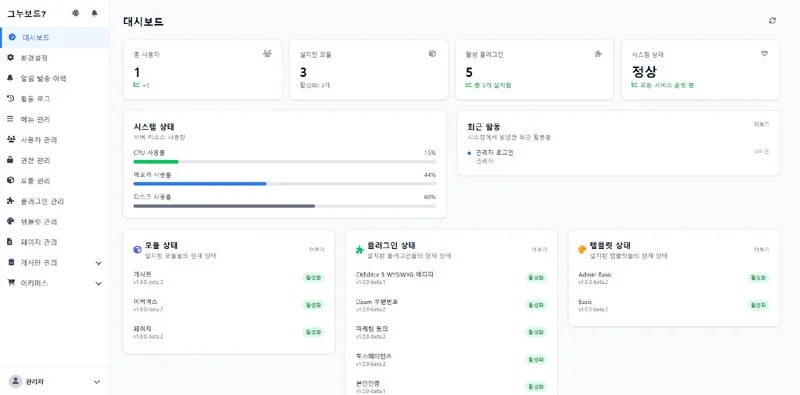The width and height of the screenshot is (800, 395).
Task: Click the 활성화 badge for Admin Basic template
Action: [x=759, y=278]
